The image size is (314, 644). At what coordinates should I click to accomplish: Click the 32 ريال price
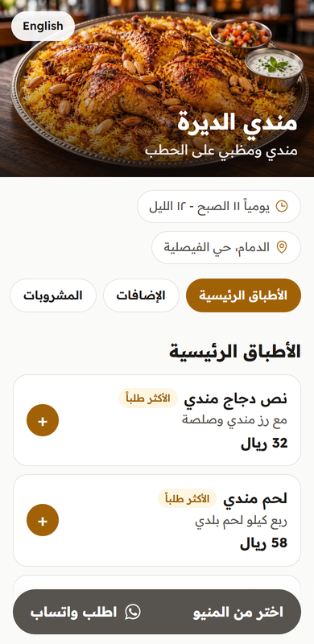(264, 444)
